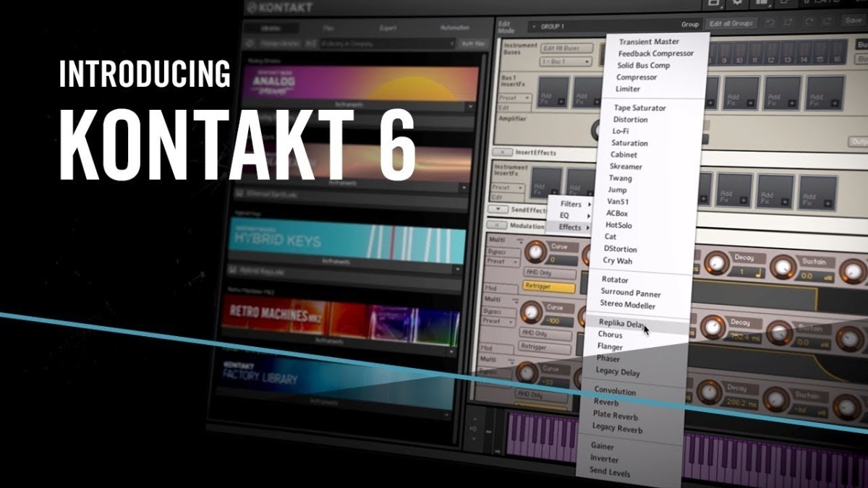Switch to the Automation tab

tap(454, 27)
